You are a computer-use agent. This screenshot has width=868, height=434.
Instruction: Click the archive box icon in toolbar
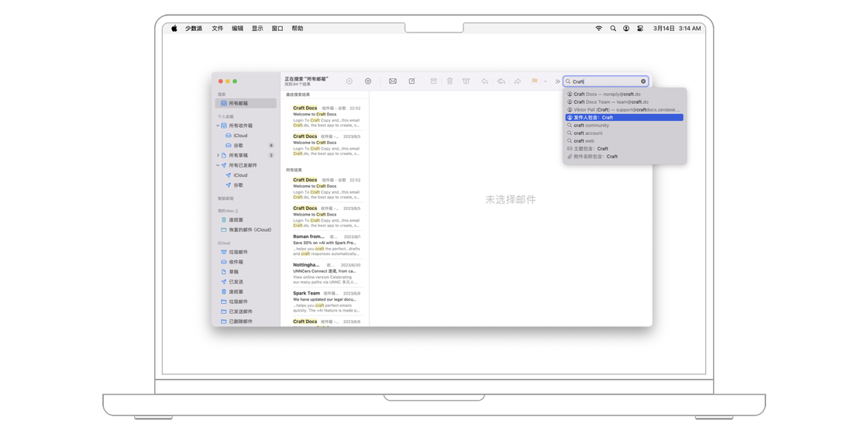click(x=433, y=81)
